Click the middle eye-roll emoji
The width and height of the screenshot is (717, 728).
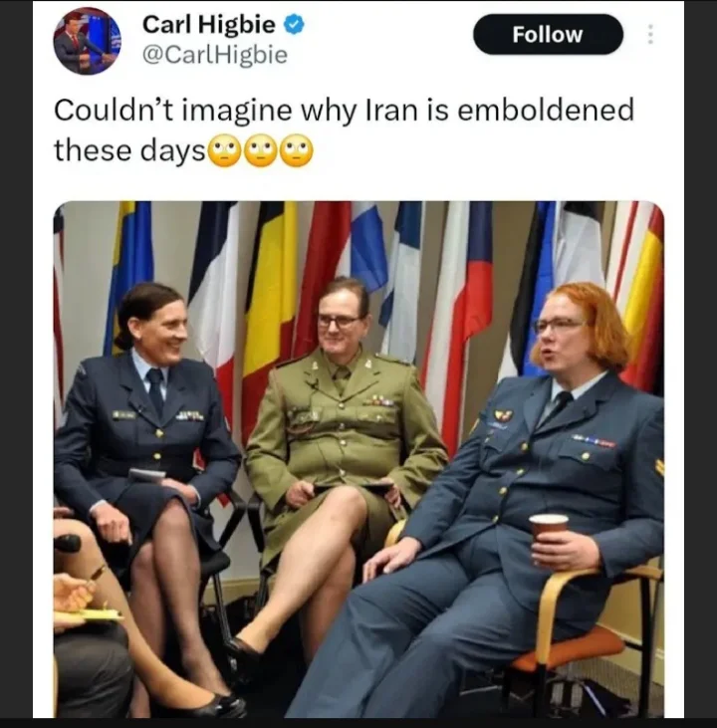(x=261, y=150)
